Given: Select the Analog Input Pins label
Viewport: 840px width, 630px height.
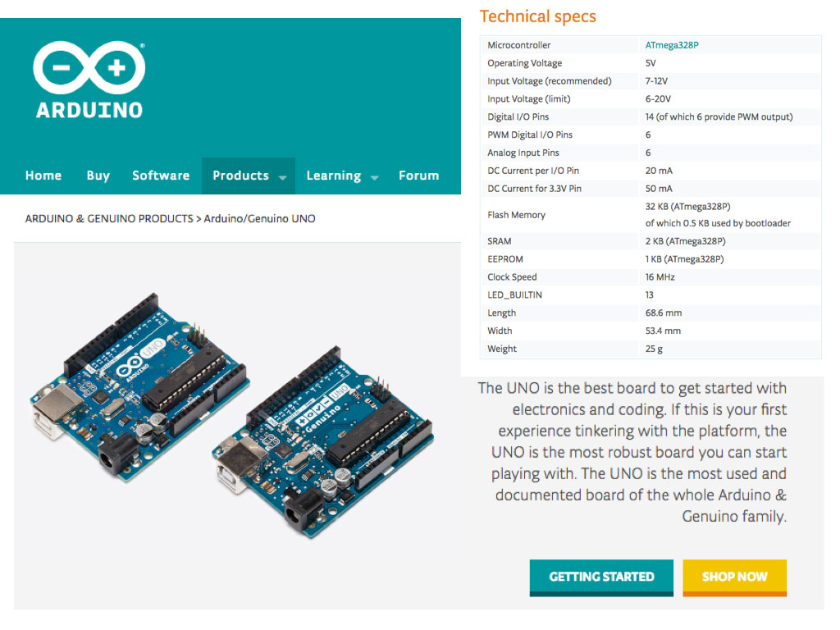Looking at the screenshot, I should 523,153.
